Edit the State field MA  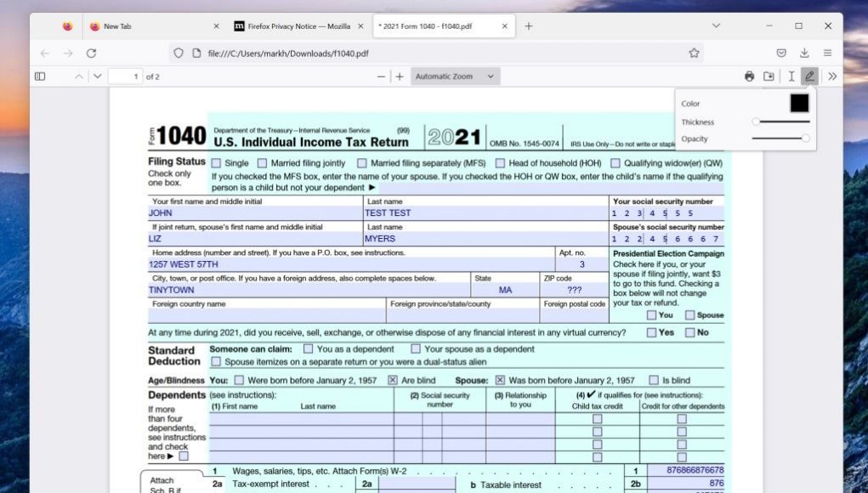point(505,290)
